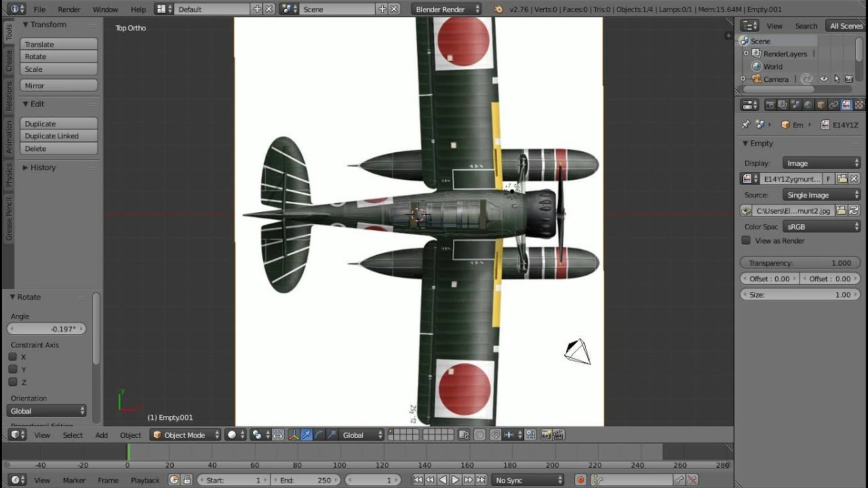Click the End frame field
The image size is (868, 488).
click(x=304, y=480)
